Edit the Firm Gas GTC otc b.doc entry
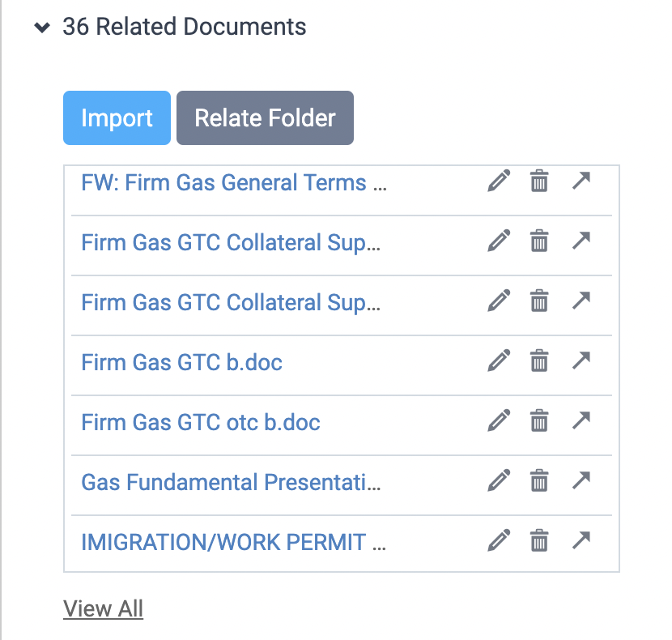This screenshot has height=640, width=672. (499, 420)
